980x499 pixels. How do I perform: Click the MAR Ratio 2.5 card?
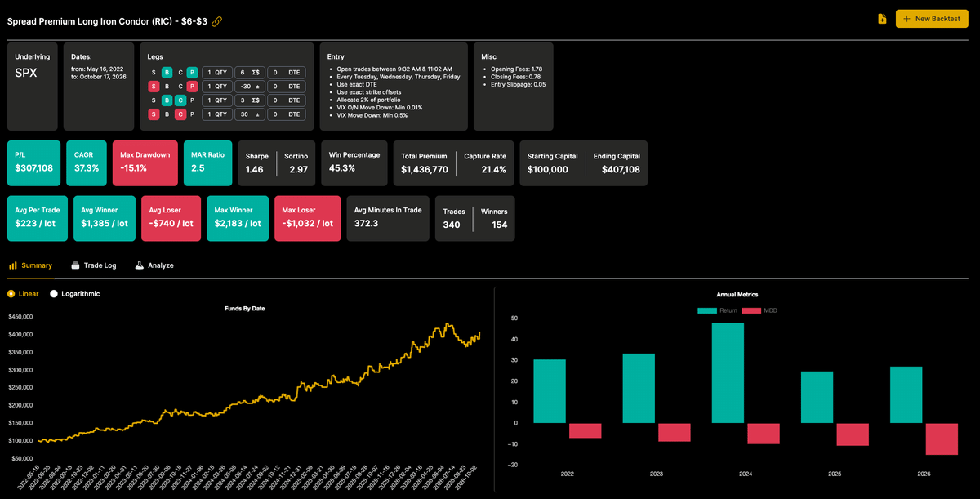pyautogui.click(x=207, y=162)
